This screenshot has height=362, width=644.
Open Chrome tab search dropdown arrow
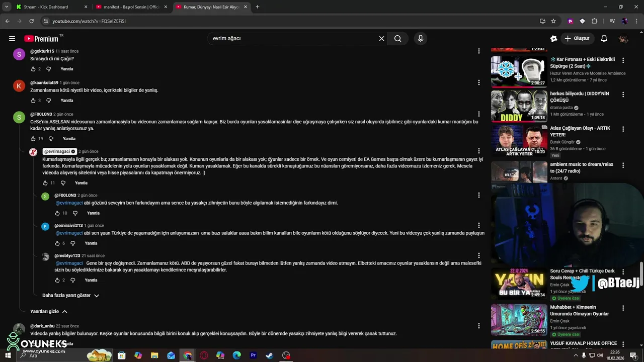pyautogui.click(x=7, y=7)
